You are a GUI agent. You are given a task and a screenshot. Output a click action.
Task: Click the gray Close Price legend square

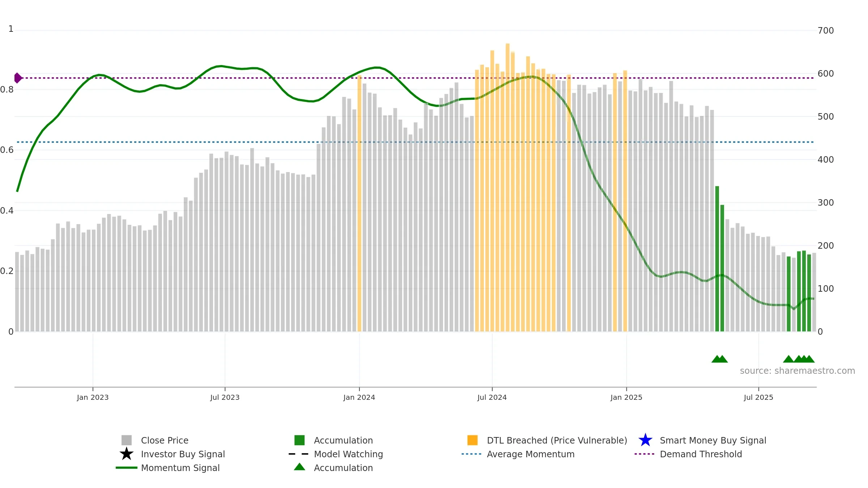(x=127, y=440)
